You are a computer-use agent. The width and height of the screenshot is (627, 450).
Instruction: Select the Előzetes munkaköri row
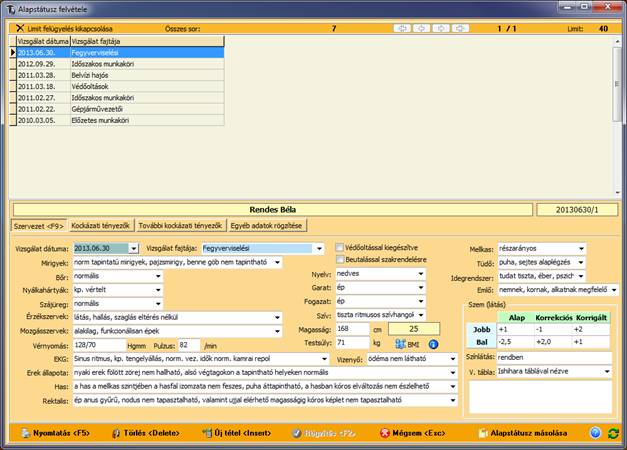pos(120,120)
